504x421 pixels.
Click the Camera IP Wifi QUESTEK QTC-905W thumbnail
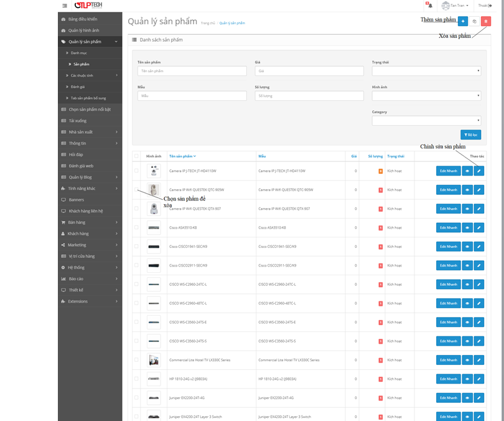coord(154,190)
